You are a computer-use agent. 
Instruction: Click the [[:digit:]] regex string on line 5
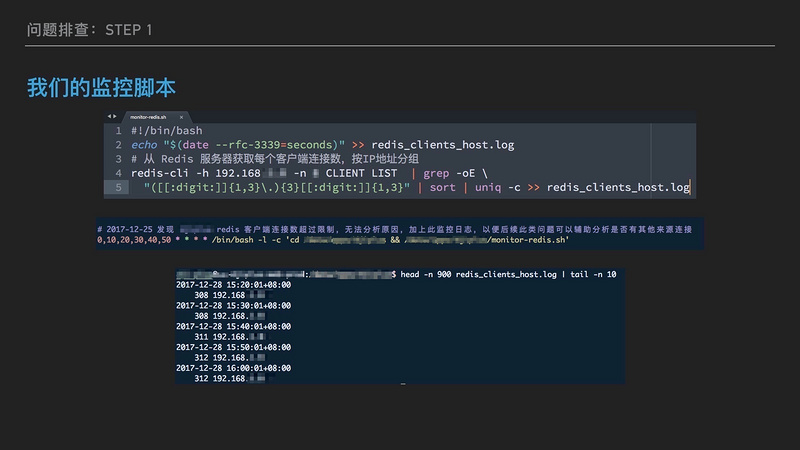tap(277, 188)
